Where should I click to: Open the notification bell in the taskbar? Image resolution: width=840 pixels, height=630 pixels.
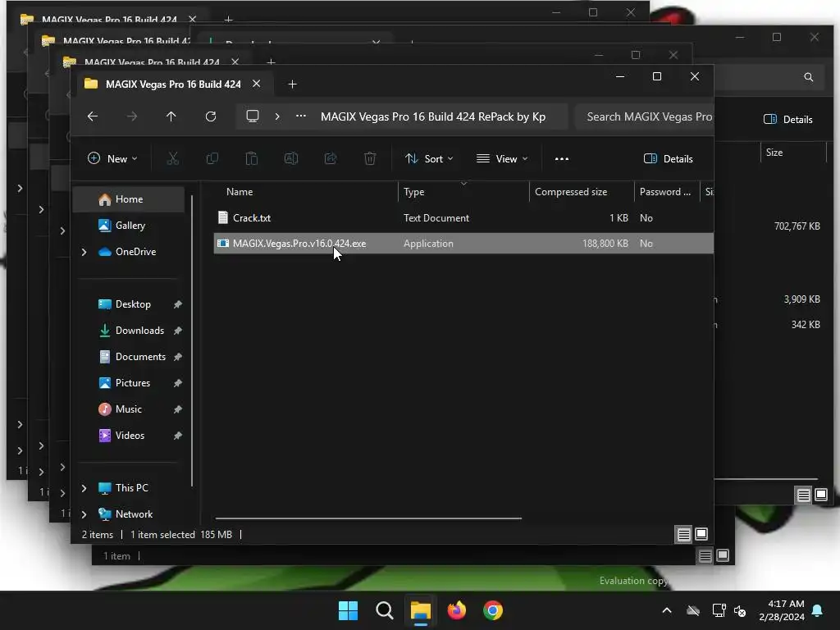(x=818, y=610)
